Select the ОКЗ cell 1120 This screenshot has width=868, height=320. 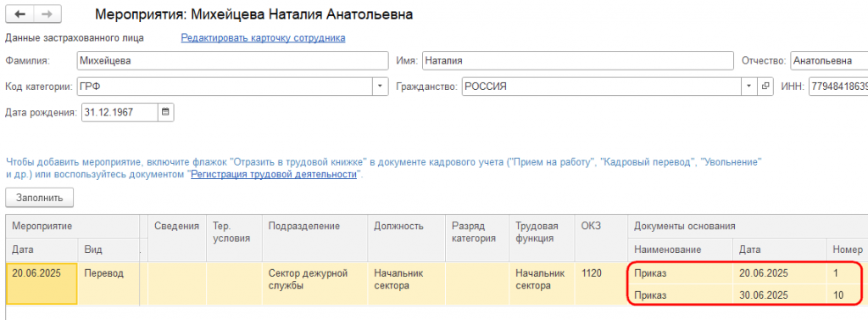click(x=601, y=284)
